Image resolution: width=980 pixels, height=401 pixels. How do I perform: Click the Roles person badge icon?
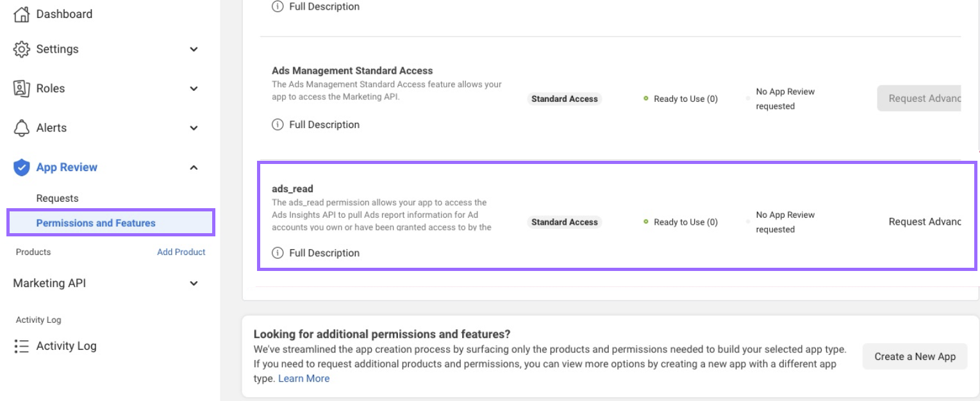coord(22,88)
